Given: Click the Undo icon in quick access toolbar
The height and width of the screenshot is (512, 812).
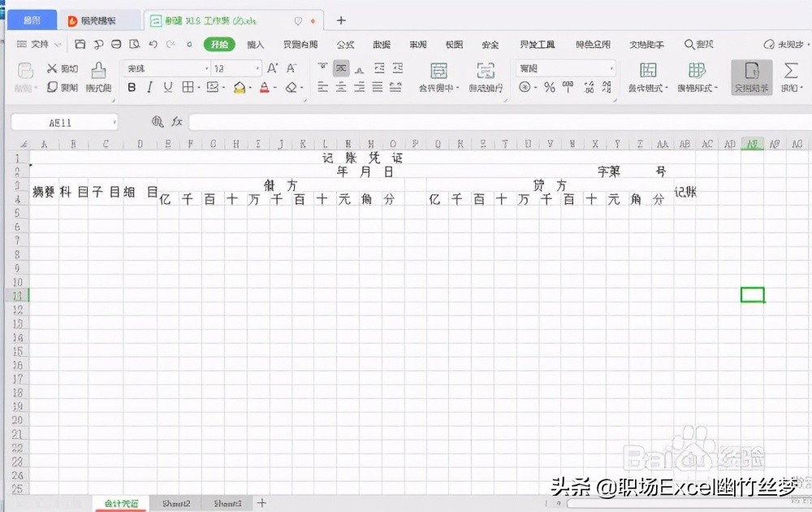Looking at the screenshot, I should (x=152, y=45).
